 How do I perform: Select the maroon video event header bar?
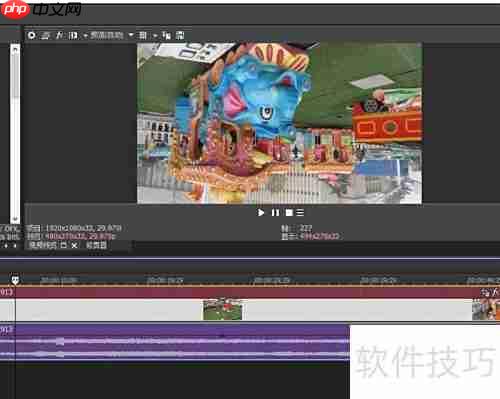pos(250,292)
